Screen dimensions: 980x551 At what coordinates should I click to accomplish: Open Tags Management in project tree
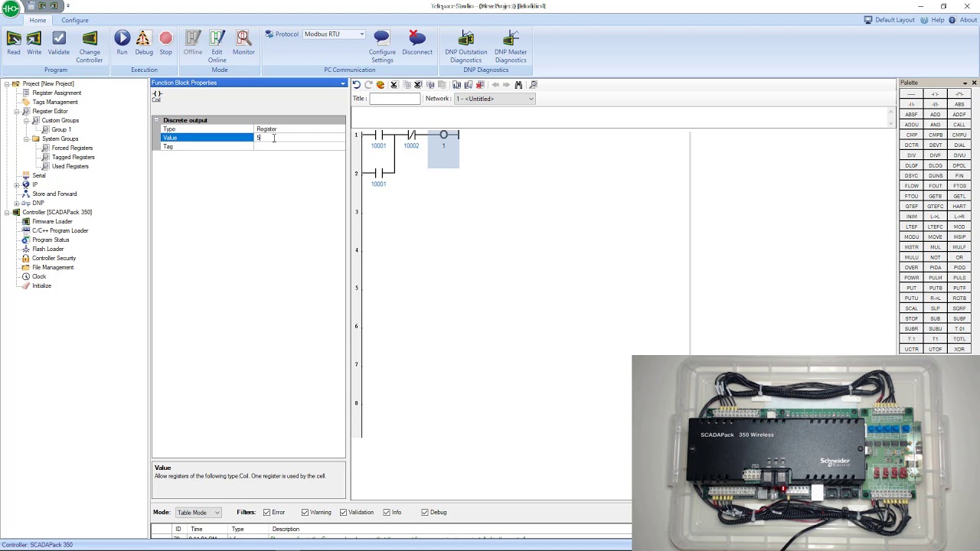coord(55,102)
